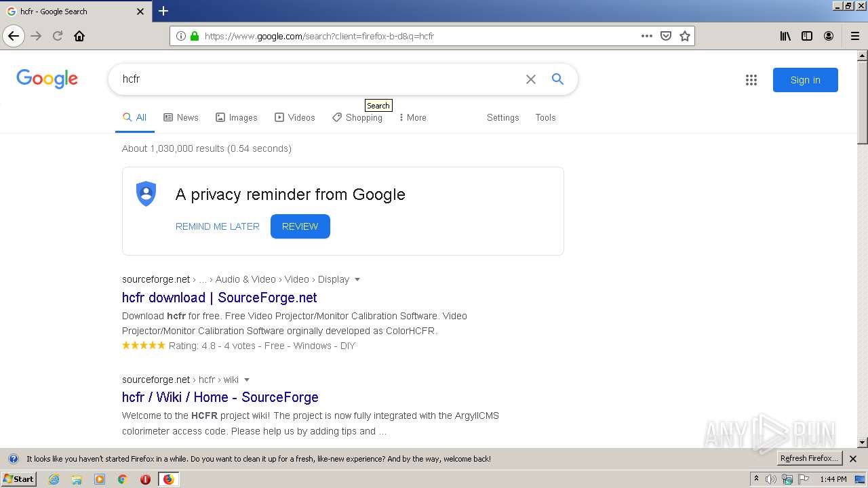Open the Firefox home page
The image size is (868, 488).
79,36
